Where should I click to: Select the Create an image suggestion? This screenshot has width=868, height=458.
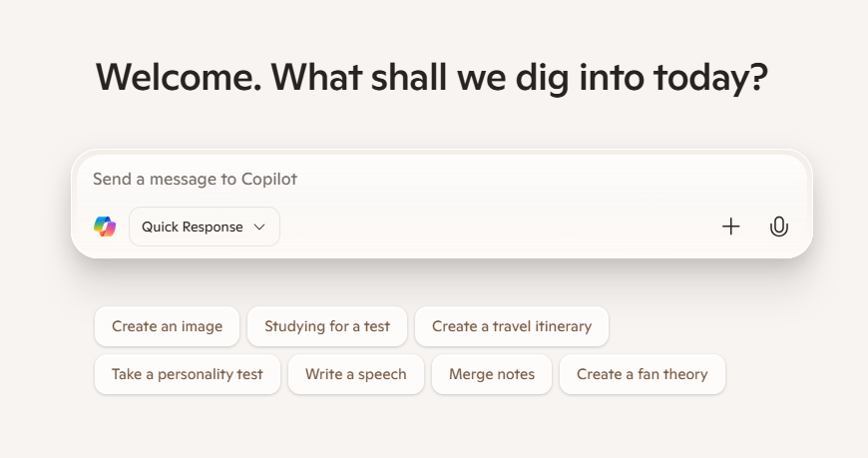[x=167, y=326]
